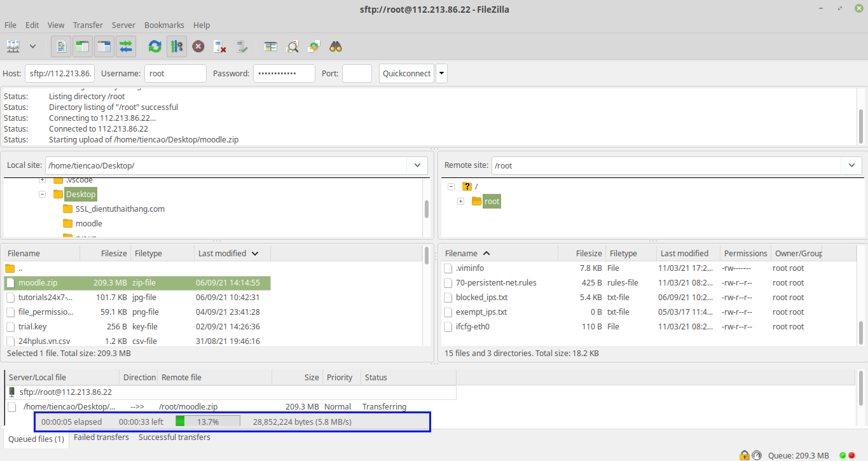868x461 pixels.
Task: Open the Remote site path dropdown
Action: pos(852,165)
